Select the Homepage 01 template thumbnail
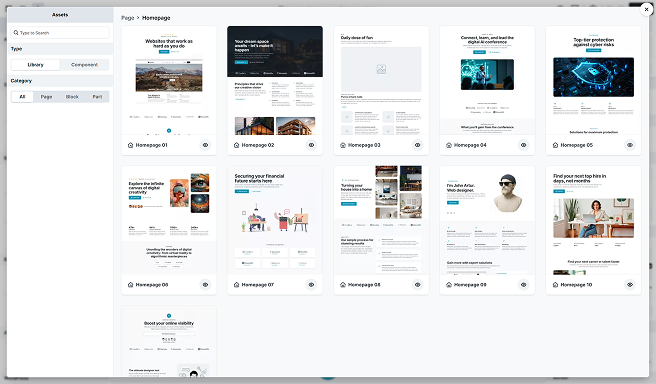 [x=169, y=80]
